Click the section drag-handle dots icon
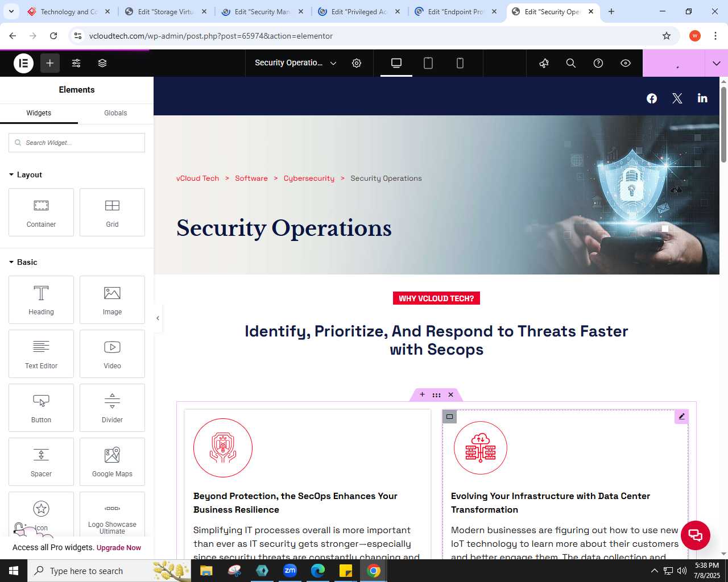Viewport: 728px width, 582px height. [436, 394]
